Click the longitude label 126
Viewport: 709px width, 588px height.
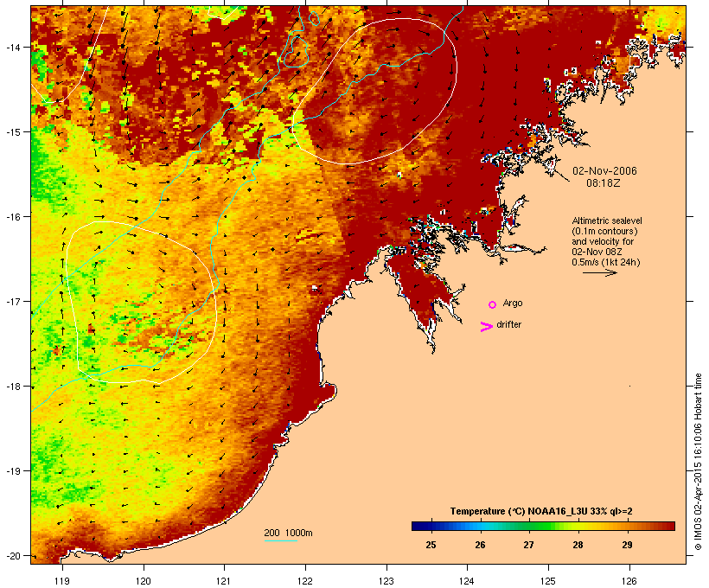pyautogui.click(x=629, y=581)
